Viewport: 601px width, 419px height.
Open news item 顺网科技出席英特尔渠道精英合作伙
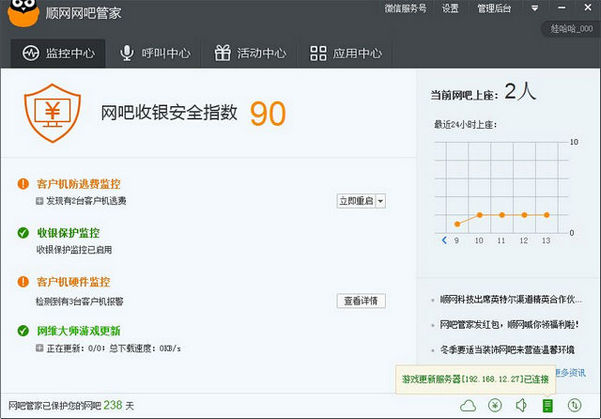(x=511, y=299)
